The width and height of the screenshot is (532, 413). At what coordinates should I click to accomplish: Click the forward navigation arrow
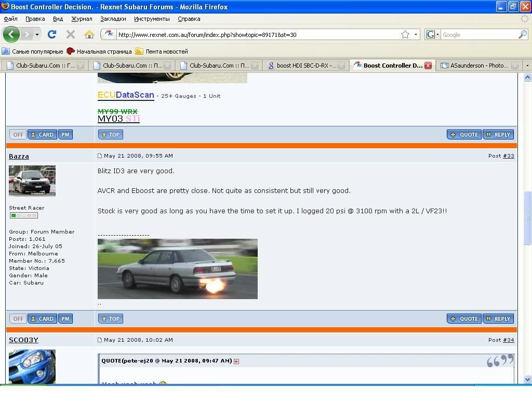[x=27, y=34]
